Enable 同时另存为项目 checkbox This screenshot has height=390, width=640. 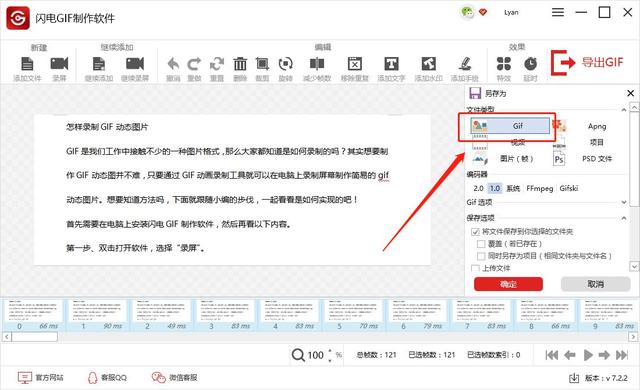[x=481, y=256]
